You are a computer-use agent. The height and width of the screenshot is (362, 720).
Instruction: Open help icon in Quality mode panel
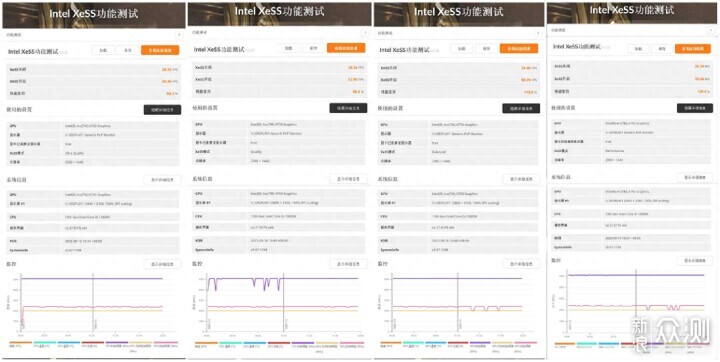365,33
